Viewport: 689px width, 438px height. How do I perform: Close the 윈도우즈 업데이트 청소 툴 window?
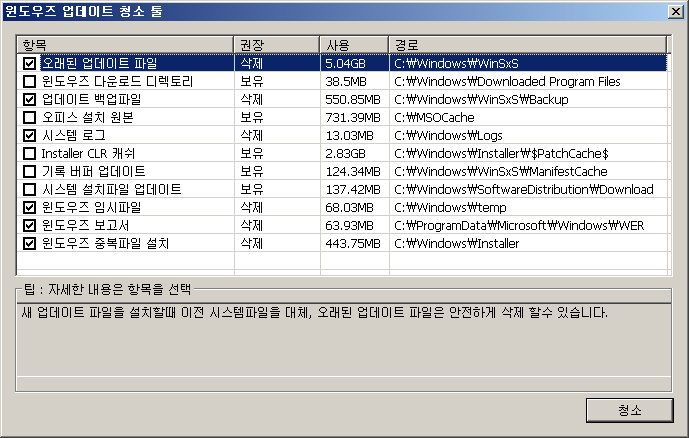[x=675, y=11]
